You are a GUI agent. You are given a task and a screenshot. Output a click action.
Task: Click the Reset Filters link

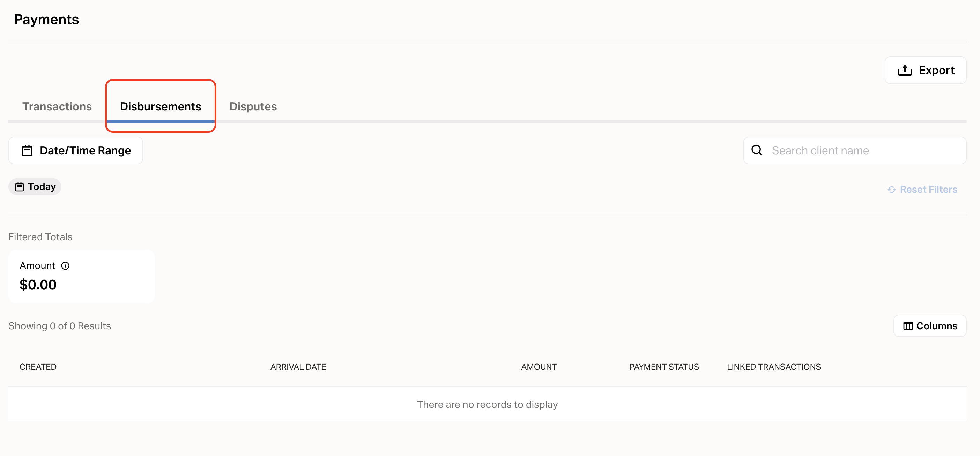tap(928, 190)
